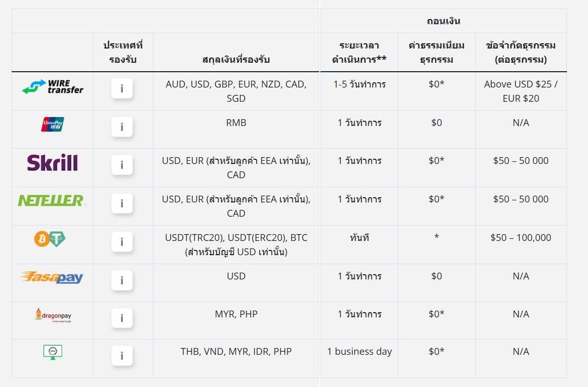Click the green online banking monitor icon
The width and height of the screenshot is (588, 387).
53,352
